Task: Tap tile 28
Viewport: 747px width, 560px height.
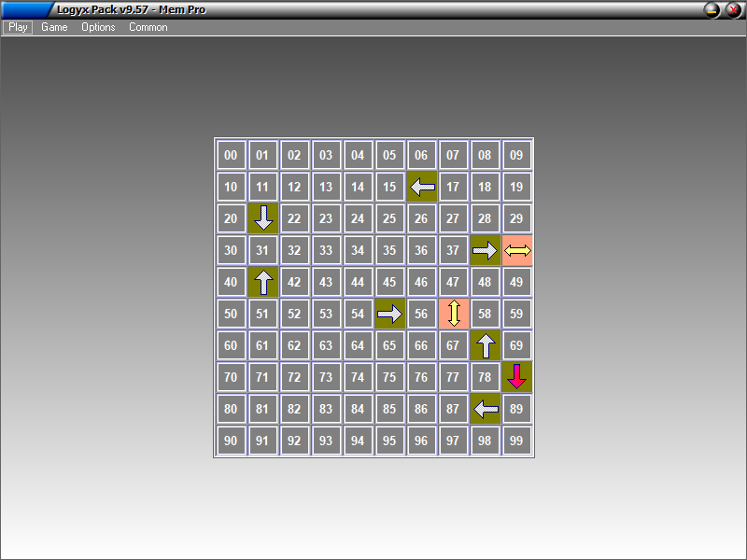Action: 485,218
